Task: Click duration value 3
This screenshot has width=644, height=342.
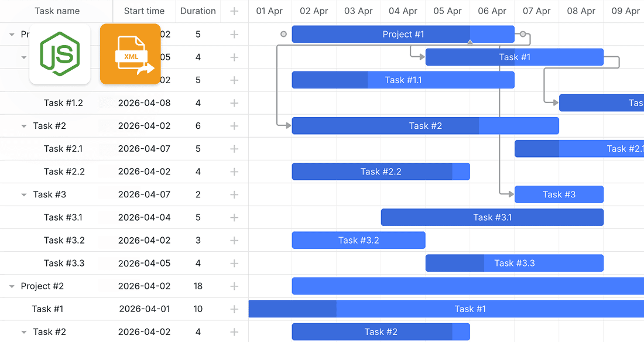Action: click(198, 240)
